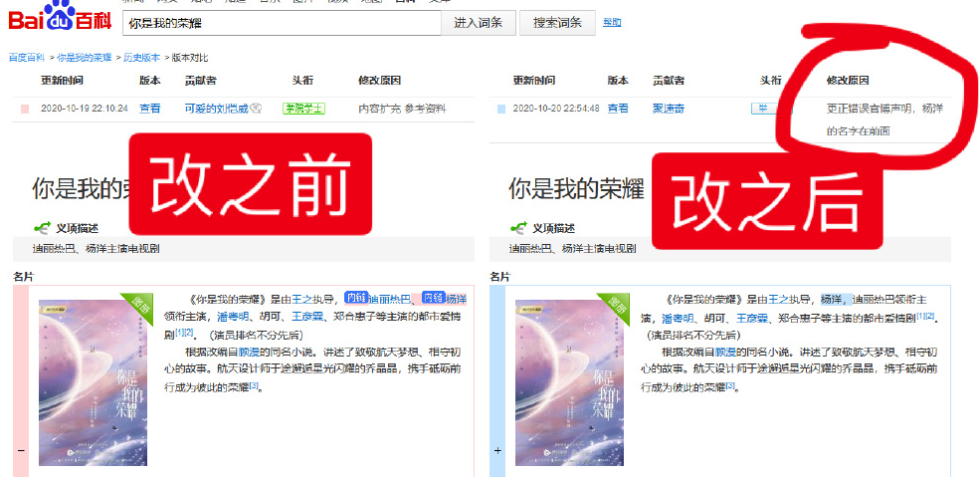This screenshot has height=477, width=980.
Task: Click blue marker of 2020-10-20 row
Action: coord(501,109)
